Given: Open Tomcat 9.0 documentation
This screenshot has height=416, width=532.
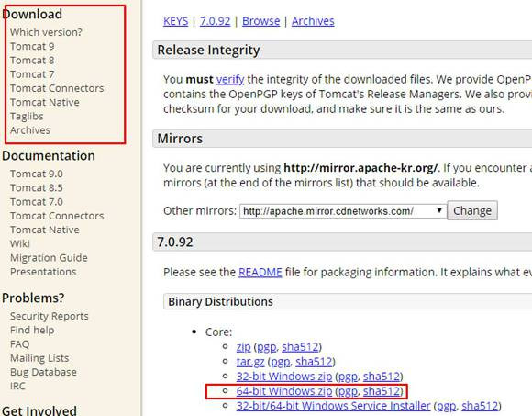Looking at the screenshot, I should [37, 174].
